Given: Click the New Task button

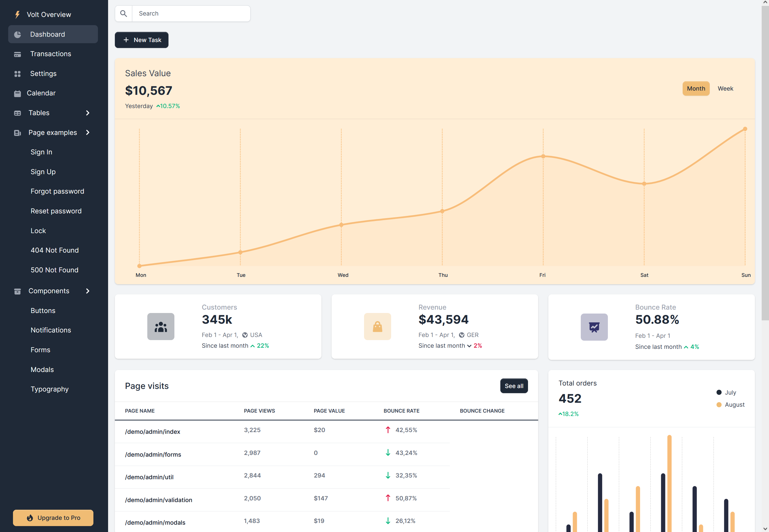Looking at the screenshot, I should coord(142,40).
